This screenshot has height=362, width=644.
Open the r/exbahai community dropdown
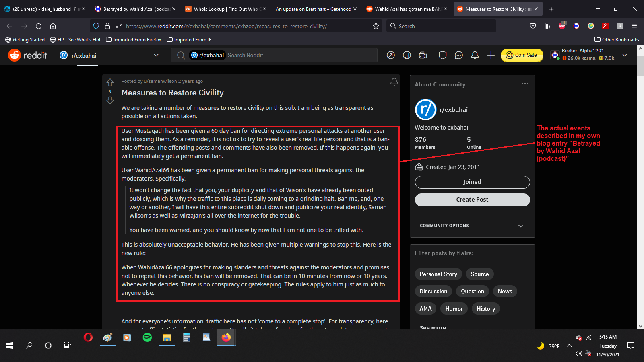156,56
